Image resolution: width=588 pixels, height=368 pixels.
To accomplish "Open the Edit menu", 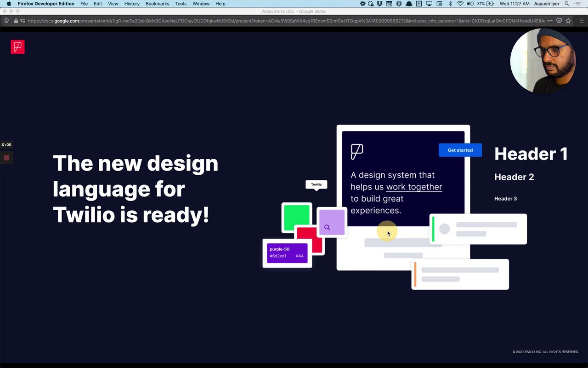I will point(98,4).
